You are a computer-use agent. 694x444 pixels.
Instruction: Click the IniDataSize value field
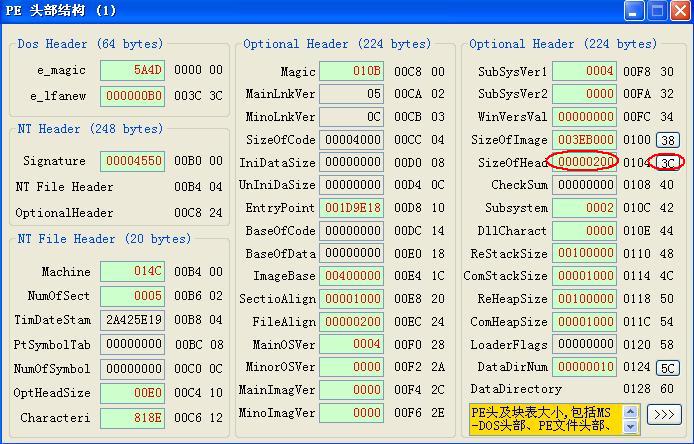click(x=351, y=162)
